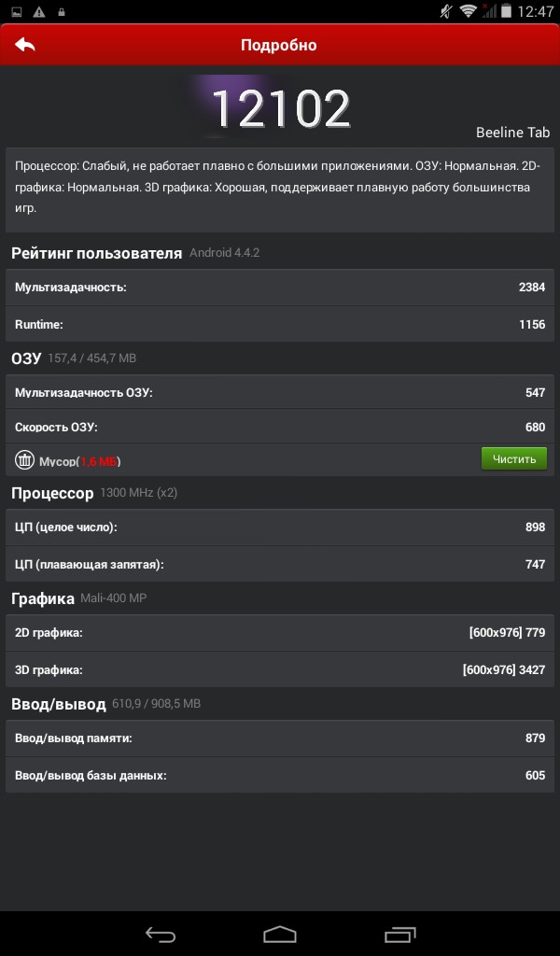Image resolution: width=560 pixels, height=956 pixels.
Task: Tap the back arrow in red header
Action: point(25,45)
